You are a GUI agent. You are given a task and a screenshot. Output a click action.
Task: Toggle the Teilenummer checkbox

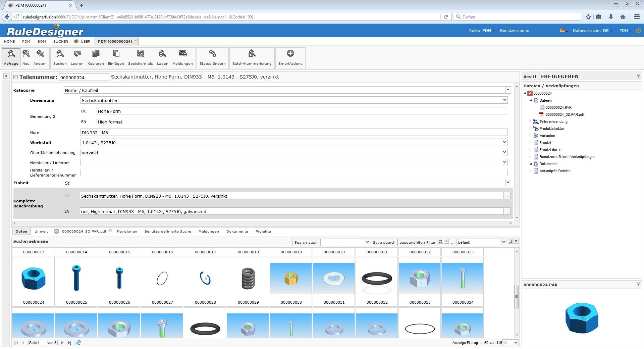tap(15, 77)
